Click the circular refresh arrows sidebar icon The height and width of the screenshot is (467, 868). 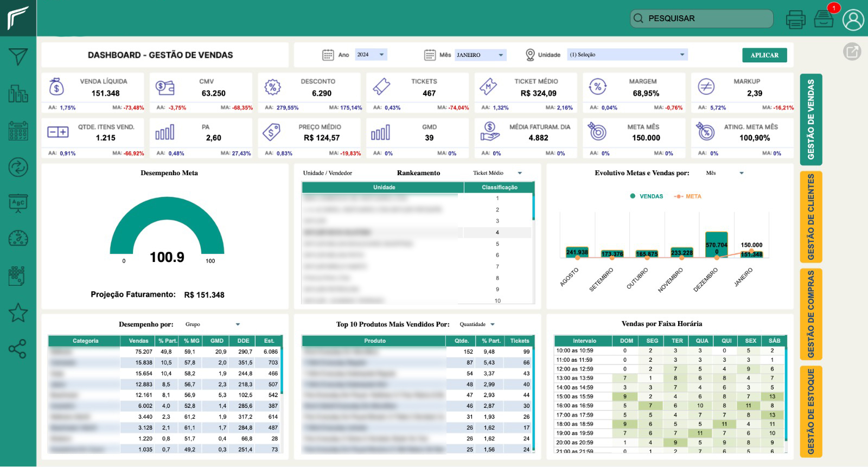18,167
